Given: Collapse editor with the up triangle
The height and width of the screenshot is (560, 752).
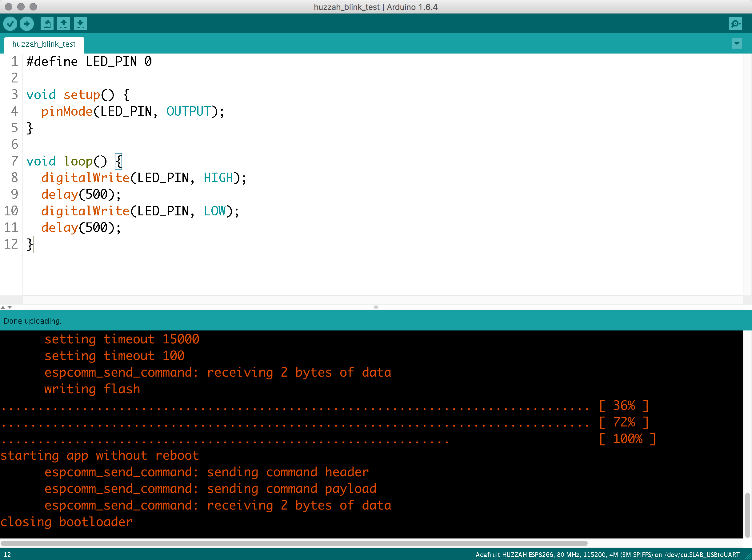Looking at the screenshot, I should [x=3, y=307].
